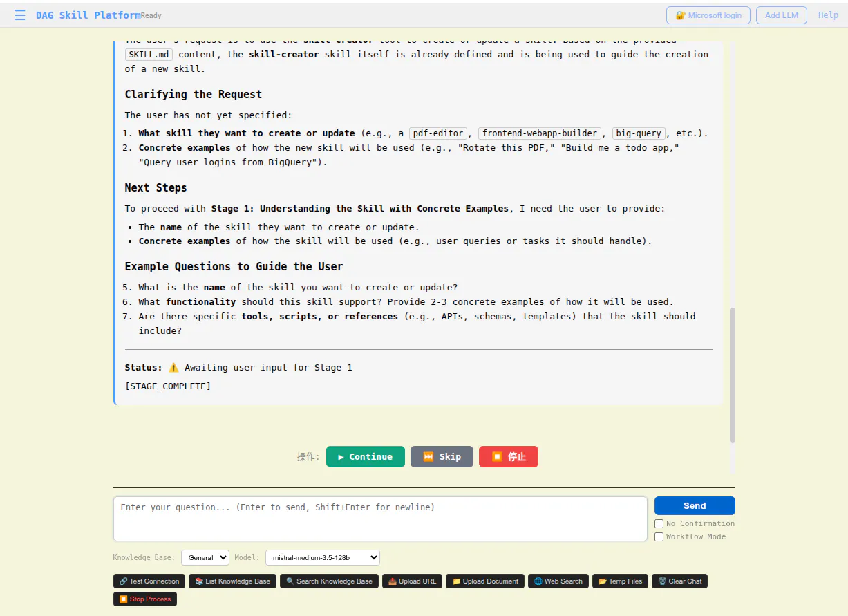Click the List Knowledge Base button
Screen dimensions: 848x616
click(233, 581)
